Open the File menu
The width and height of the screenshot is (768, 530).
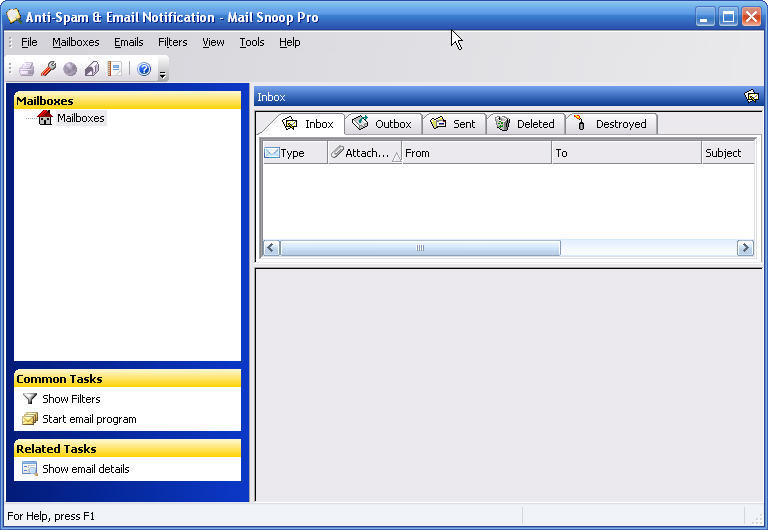pos(29,42)
